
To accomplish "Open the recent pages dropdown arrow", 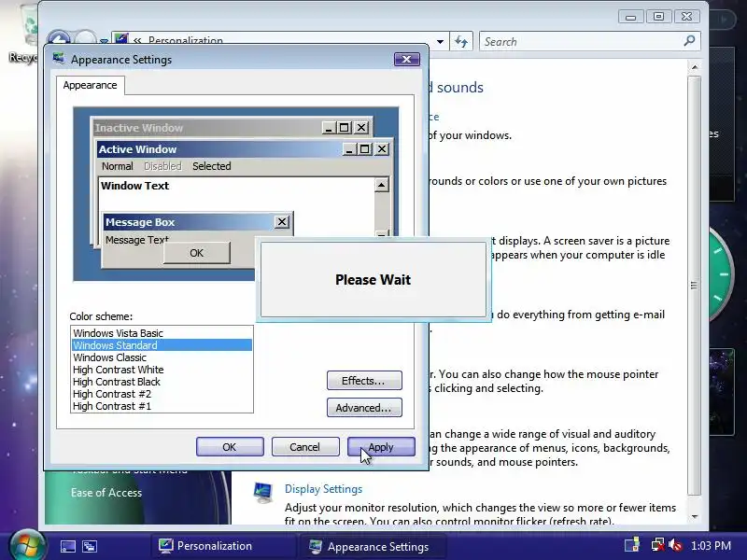I will [104, 41].
